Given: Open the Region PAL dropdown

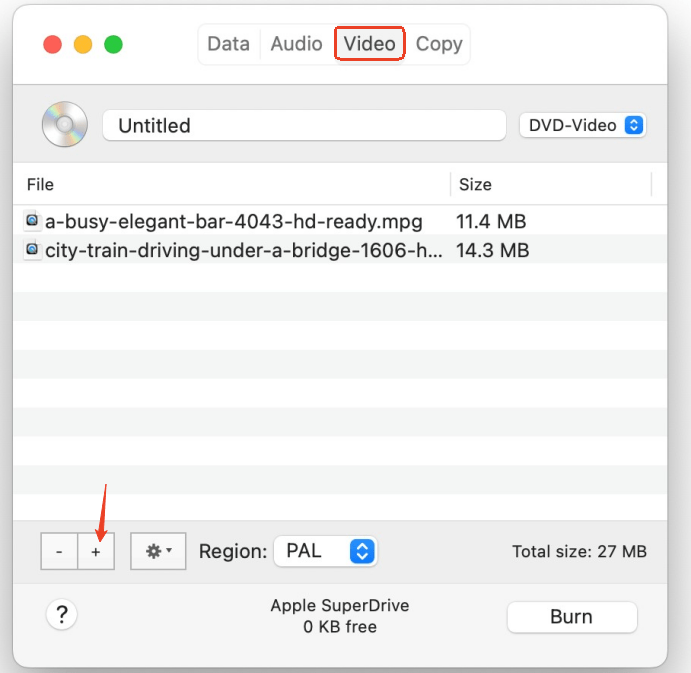Looking at the screenshot, I should 325,551.
